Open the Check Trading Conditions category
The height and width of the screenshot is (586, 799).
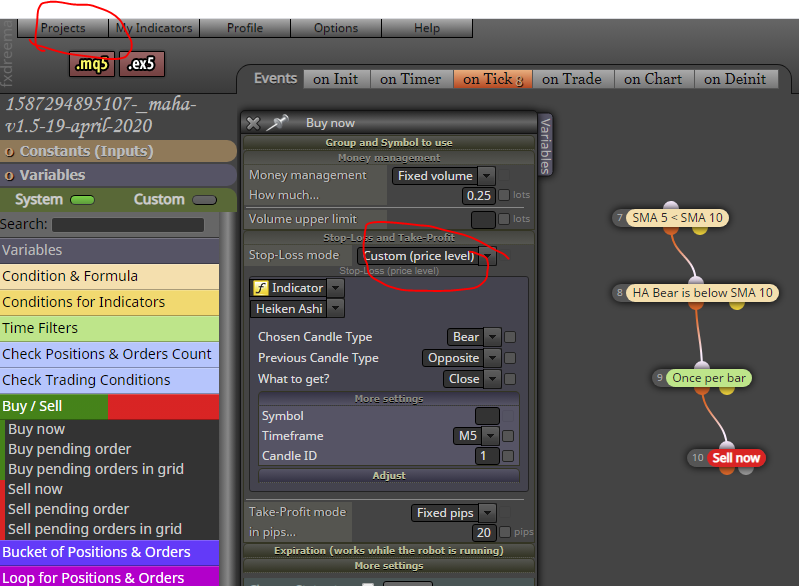point(110,380)
